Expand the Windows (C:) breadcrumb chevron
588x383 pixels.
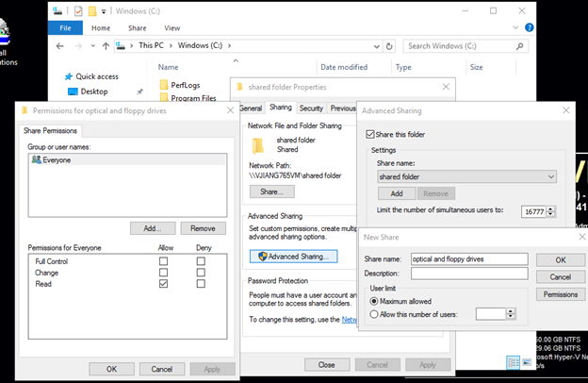point(229,46)
